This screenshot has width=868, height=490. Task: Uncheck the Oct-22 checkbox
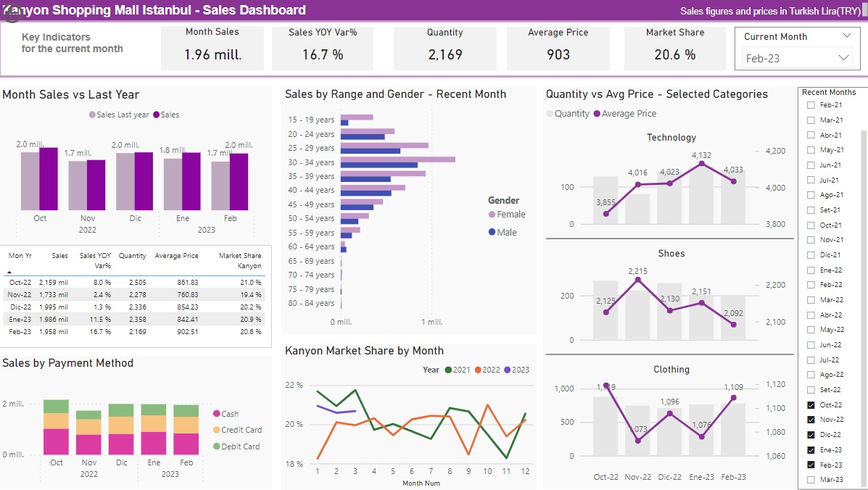(811, 405)
